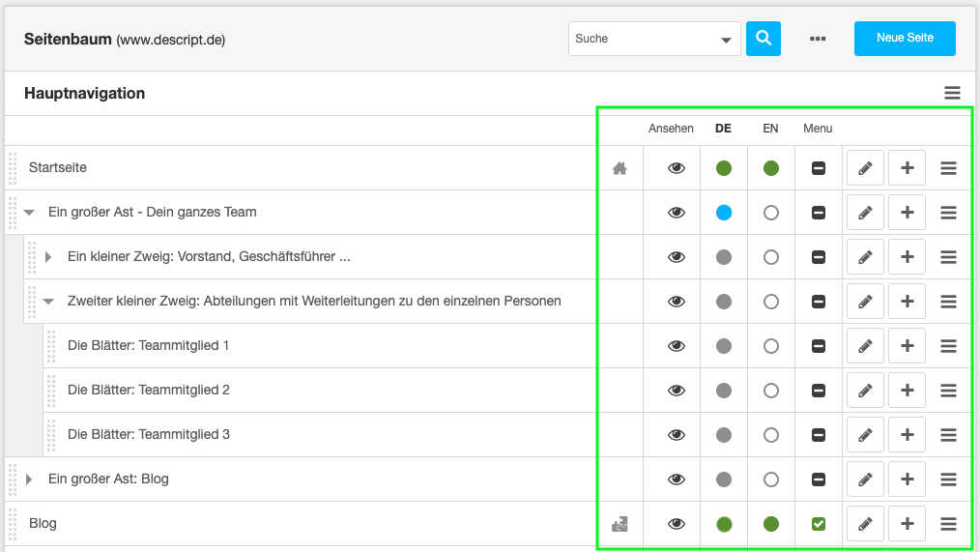Viewport: 980px width, 552px height.
Task: Open 'Die Blätter: Teammitglied 1' title
Action: coord(148,345)
